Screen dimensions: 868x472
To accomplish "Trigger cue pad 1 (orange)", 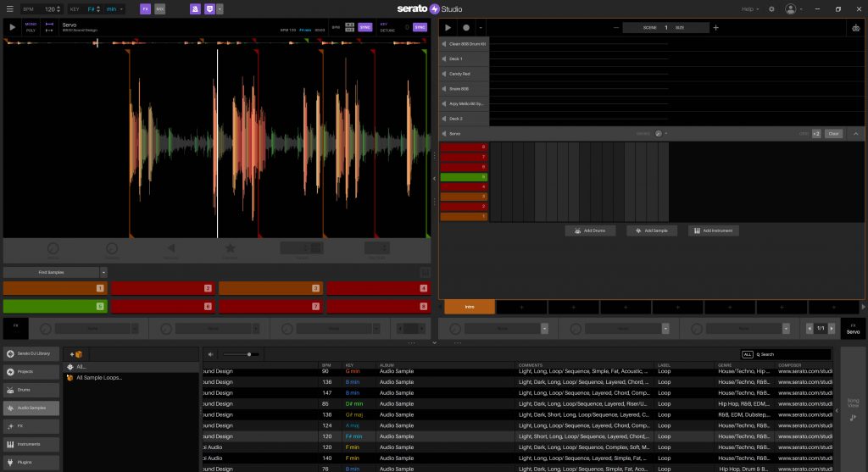I will [x=55, y=288].
